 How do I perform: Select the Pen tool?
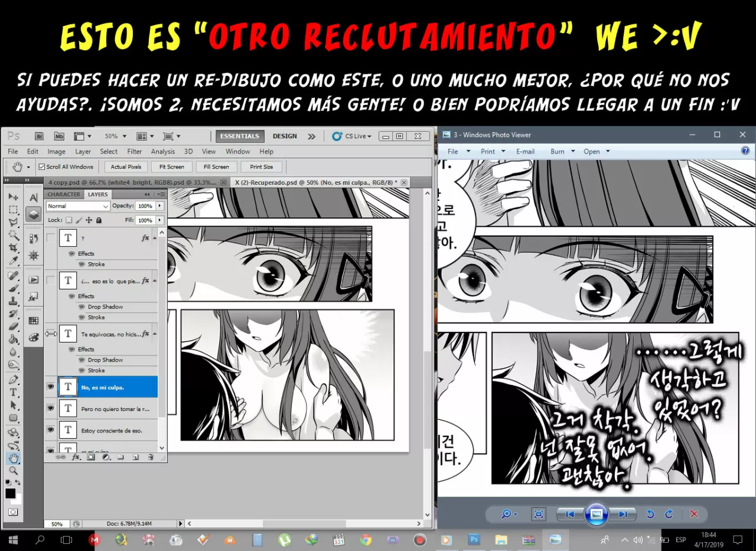(13, 379)
